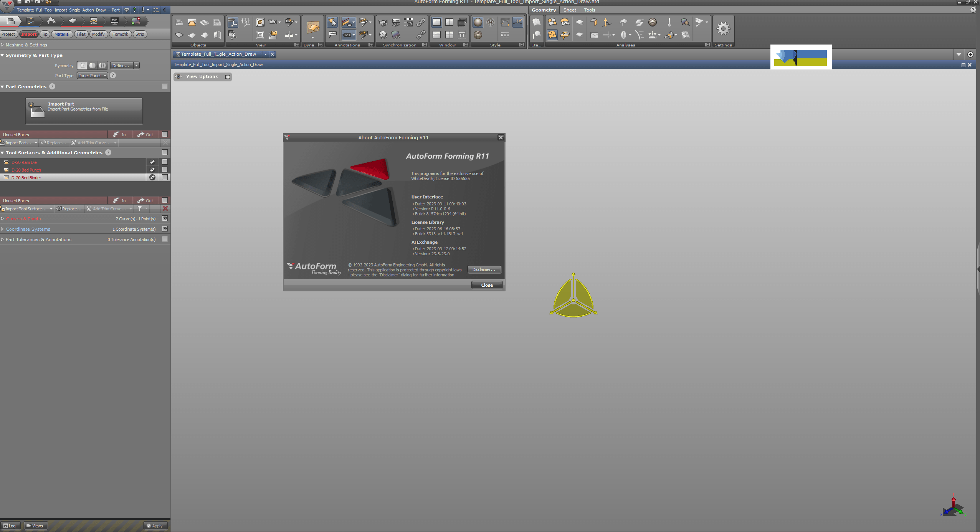Viewport: 980px width, 532px height.
Task: Click the clock synchronization icon
Action: coord(383,35)
